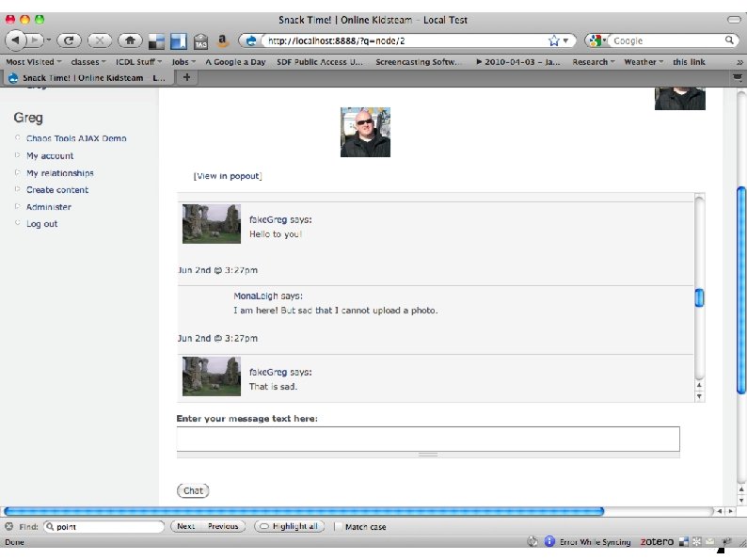Open the Weather bookmarks folder

pos(644,62)
